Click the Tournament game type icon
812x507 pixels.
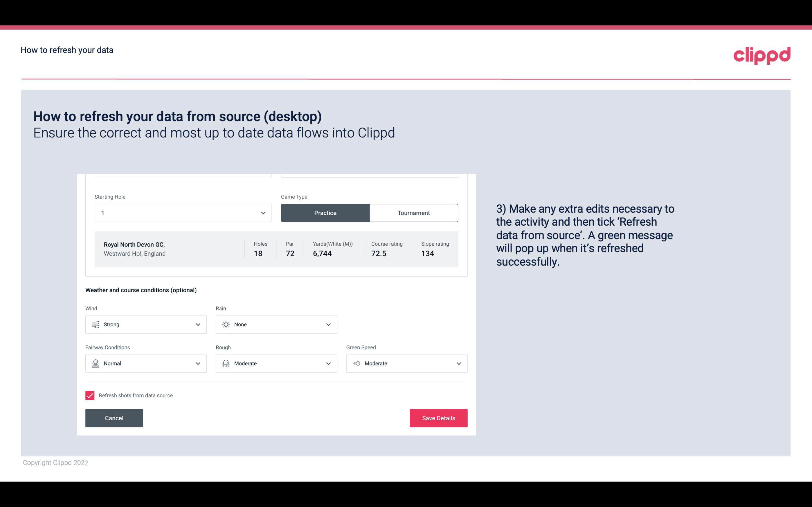pyautogui.click(x=414, y=213)
